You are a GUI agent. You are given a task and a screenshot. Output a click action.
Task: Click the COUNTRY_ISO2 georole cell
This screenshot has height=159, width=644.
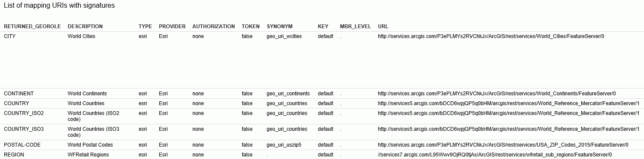pyautogui.click(x=24, y=113)
